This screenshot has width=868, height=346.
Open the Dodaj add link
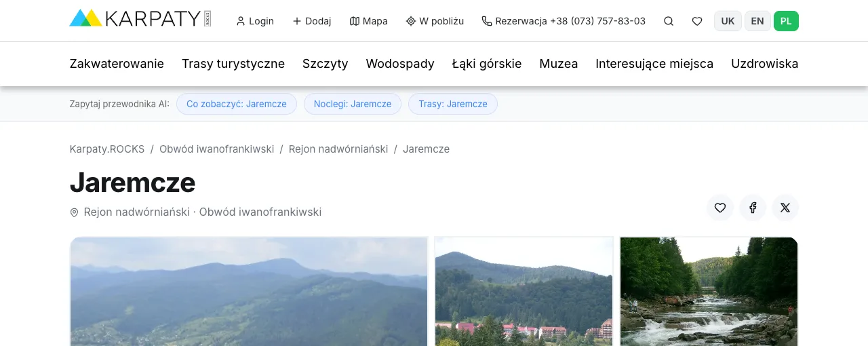point(312,21)
